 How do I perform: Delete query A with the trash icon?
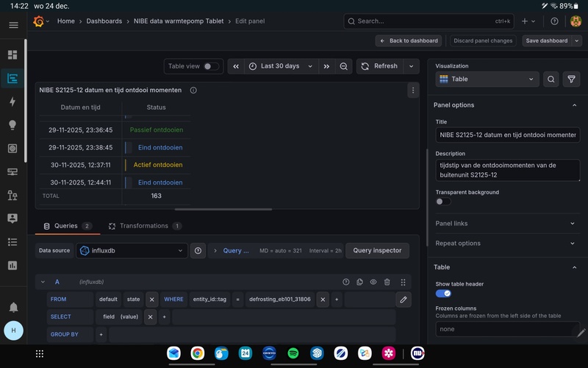(387, 282)
